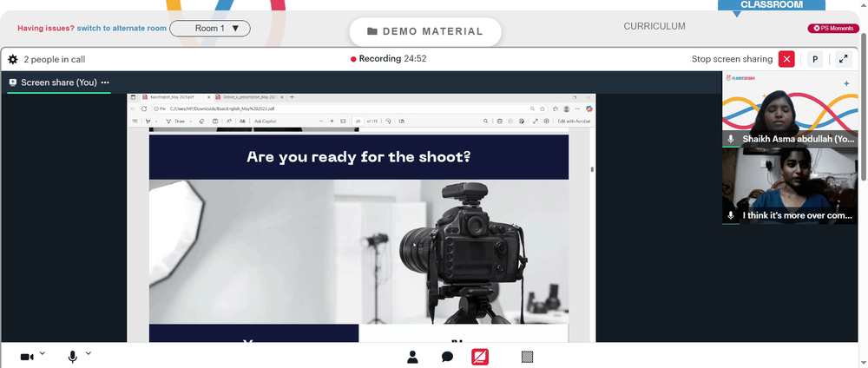Click '2 people in call' text

(54, 59)
